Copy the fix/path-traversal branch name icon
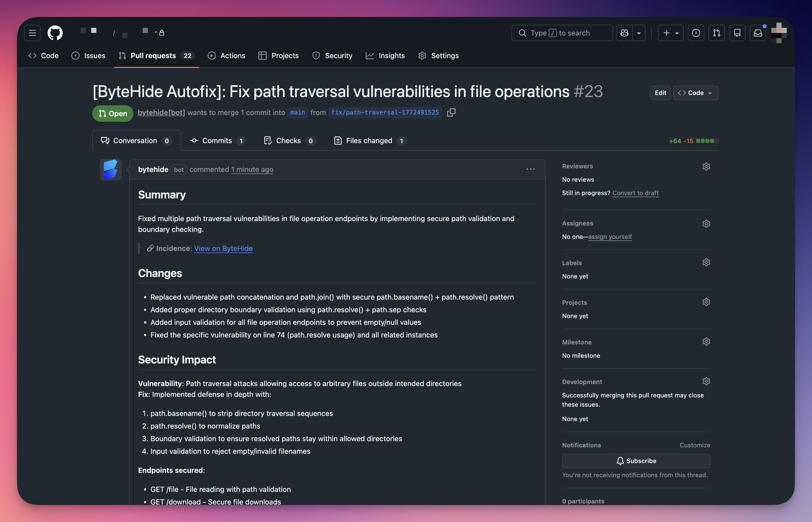812x522 pixels. pyautogui.click(x=451, y=112)
